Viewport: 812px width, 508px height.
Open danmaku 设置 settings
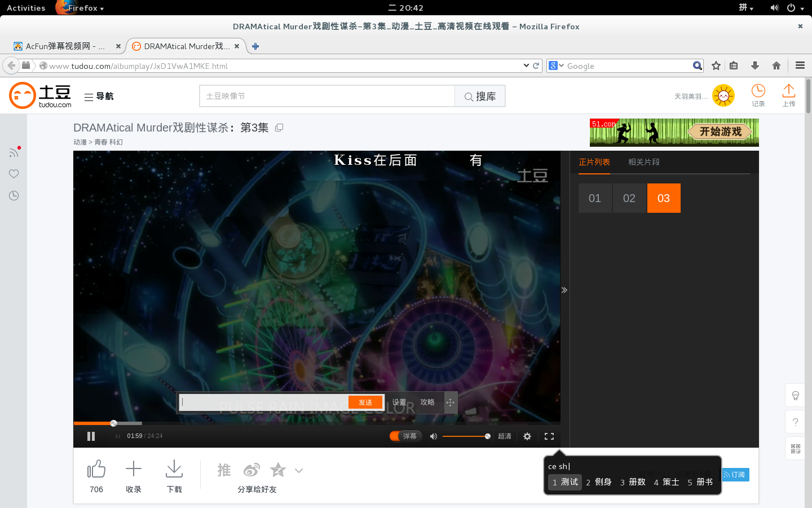tap(399, 402)
